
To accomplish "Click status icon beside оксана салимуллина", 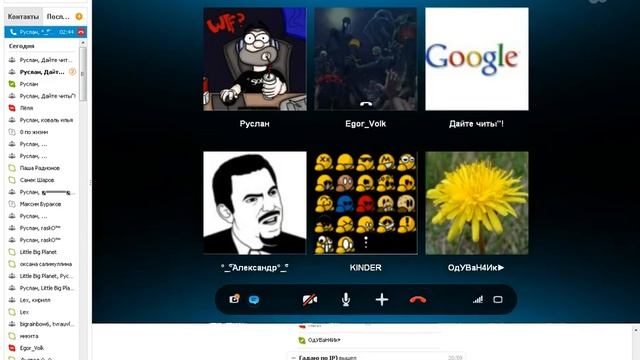I will (x=12, y=264).
